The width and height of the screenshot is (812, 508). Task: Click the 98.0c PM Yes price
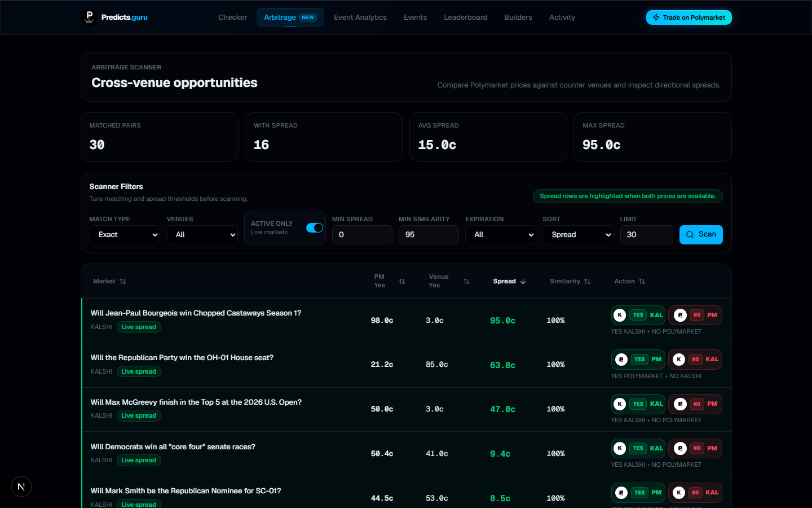pos(382,321)
